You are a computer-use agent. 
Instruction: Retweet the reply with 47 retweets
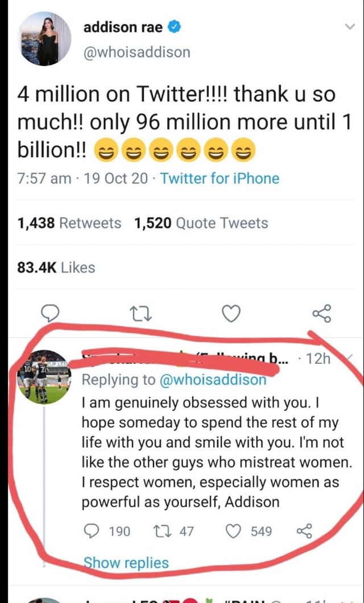tap(162, 531)
